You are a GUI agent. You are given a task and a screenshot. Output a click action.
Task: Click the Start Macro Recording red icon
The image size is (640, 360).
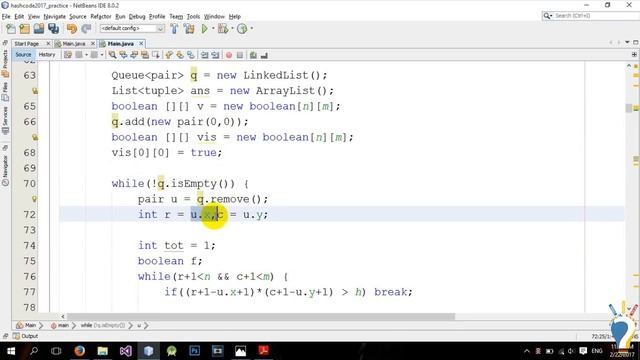(229, 55)
